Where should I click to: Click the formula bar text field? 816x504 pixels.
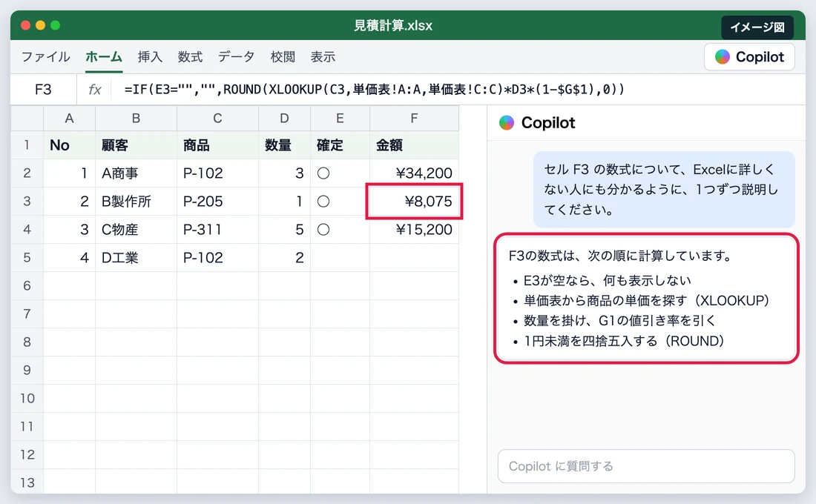click(x=458, y=90)
